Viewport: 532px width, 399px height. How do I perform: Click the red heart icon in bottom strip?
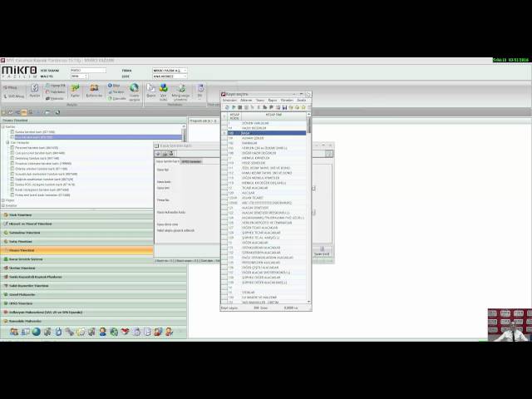coord(125,332)
